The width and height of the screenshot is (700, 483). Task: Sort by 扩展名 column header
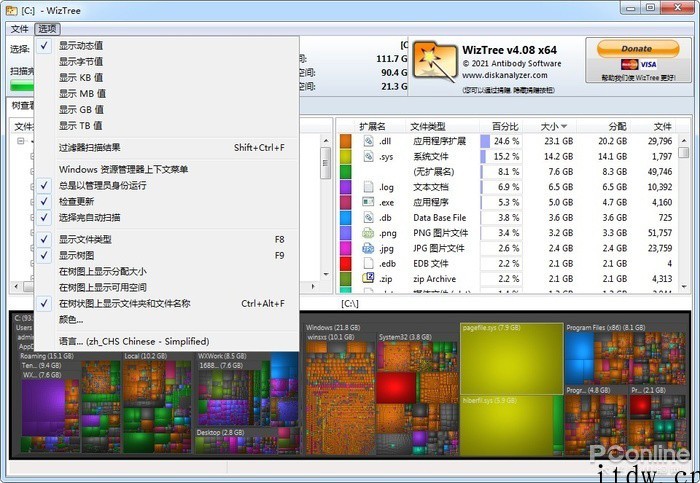click(372, 127)
